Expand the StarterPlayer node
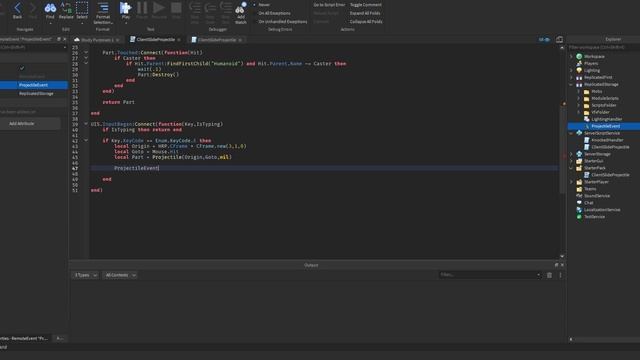 tap(571, 182)
